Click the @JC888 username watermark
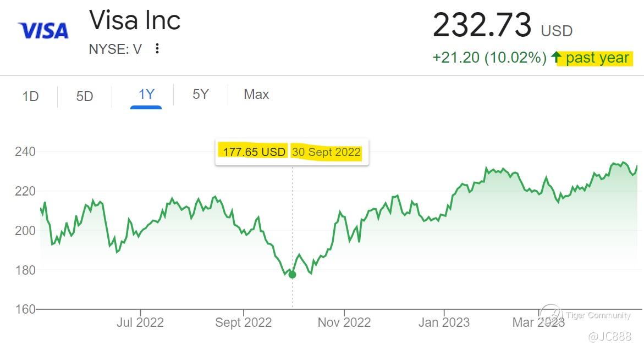Screen dimensions: 644x351 (608, 336)
